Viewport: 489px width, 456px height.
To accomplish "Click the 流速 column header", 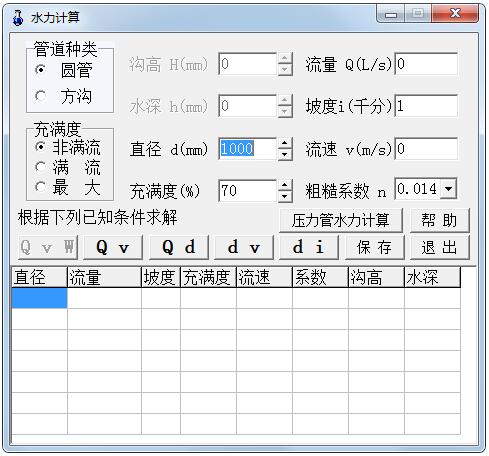I will (264, 277).
